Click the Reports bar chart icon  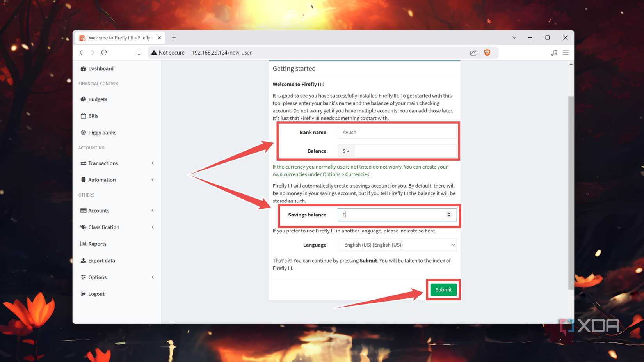point(83,243)
